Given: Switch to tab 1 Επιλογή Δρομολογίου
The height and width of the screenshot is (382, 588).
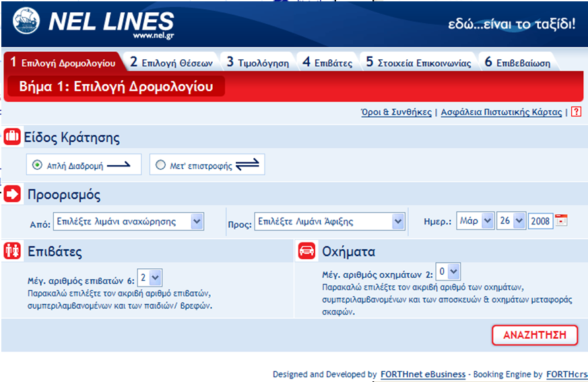Looking at the screenshot, I should click(63, 62).
